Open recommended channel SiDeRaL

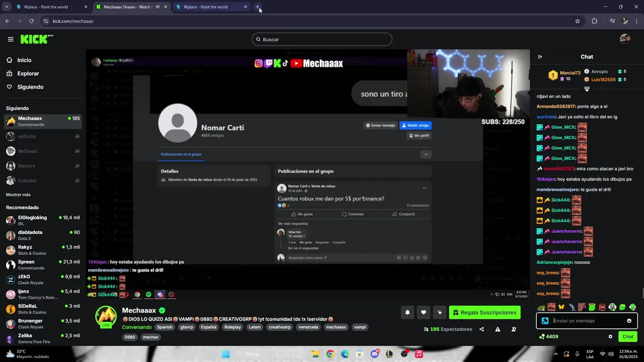coord(43,309)
